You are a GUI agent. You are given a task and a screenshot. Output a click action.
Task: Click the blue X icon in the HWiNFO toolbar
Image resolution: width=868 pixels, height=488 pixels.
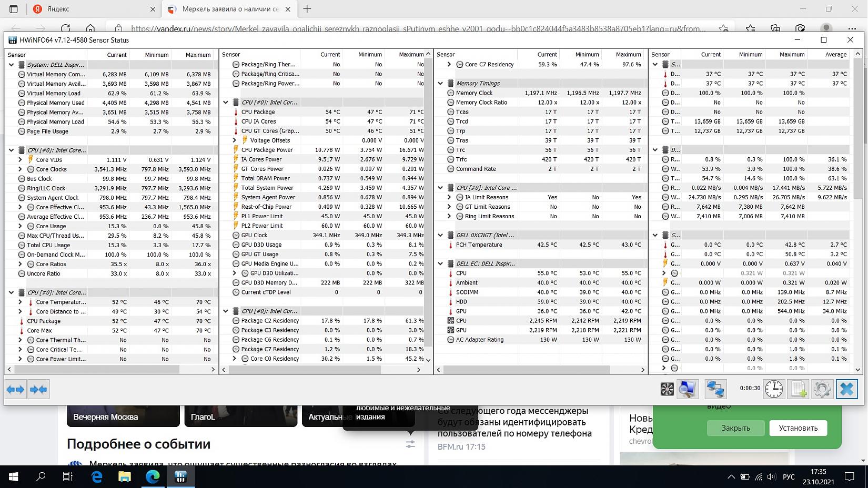(847, 389)
